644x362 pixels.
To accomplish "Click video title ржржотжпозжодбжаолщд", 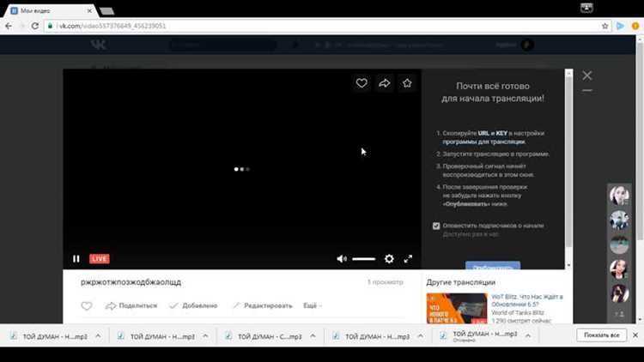I will click(x=131, y=282).
